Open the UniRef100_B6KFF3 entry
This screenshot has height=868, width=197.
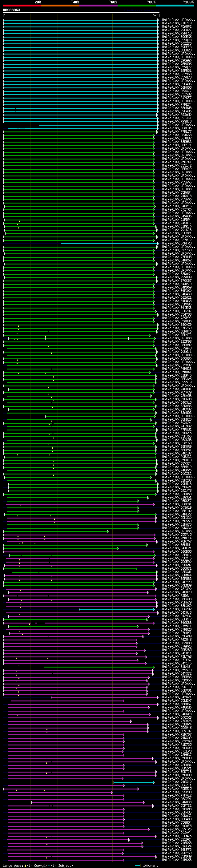click(177, 850)
